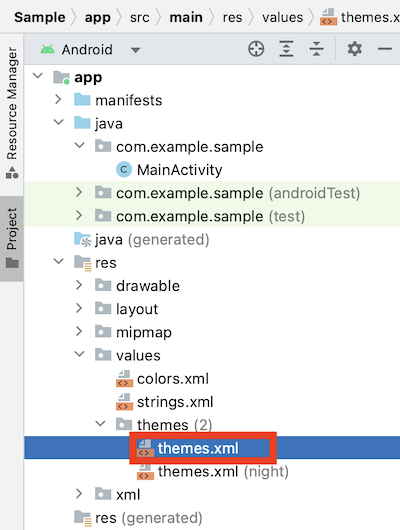Click the Select Opened File target icon
The height and width of the screenshot is (530, 400).
256,49
